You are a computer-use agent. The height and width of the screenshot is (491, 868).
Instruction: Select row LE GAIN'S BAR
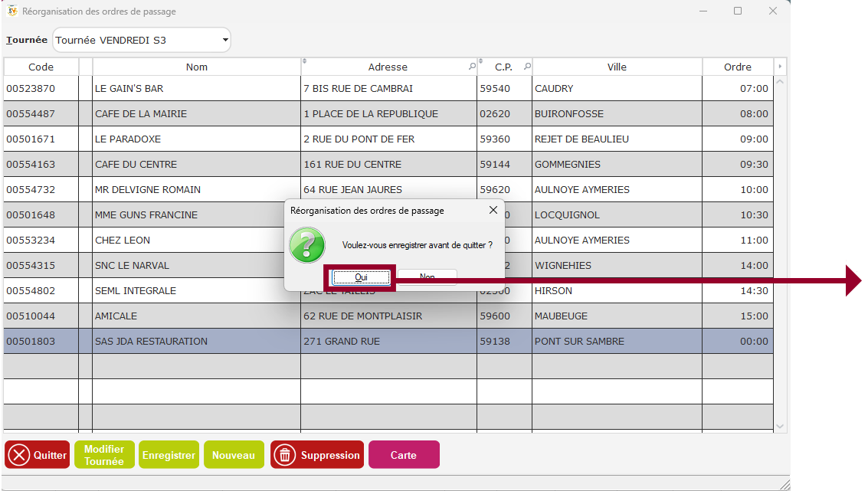pyautogui.click(x=388, y=88)
